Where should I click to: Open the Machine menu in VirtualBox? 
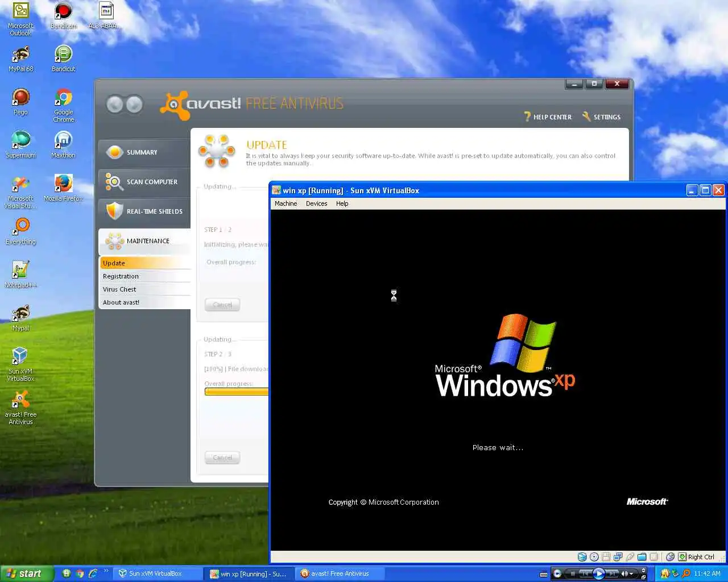pos(286,203)
